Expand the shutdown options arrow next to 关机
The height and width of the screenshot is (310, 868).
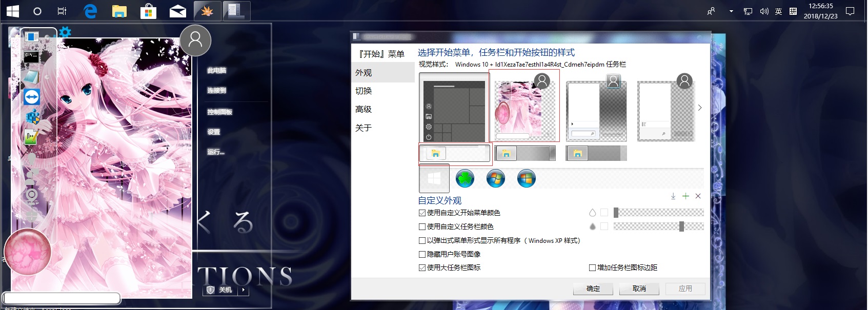(244, 290)
